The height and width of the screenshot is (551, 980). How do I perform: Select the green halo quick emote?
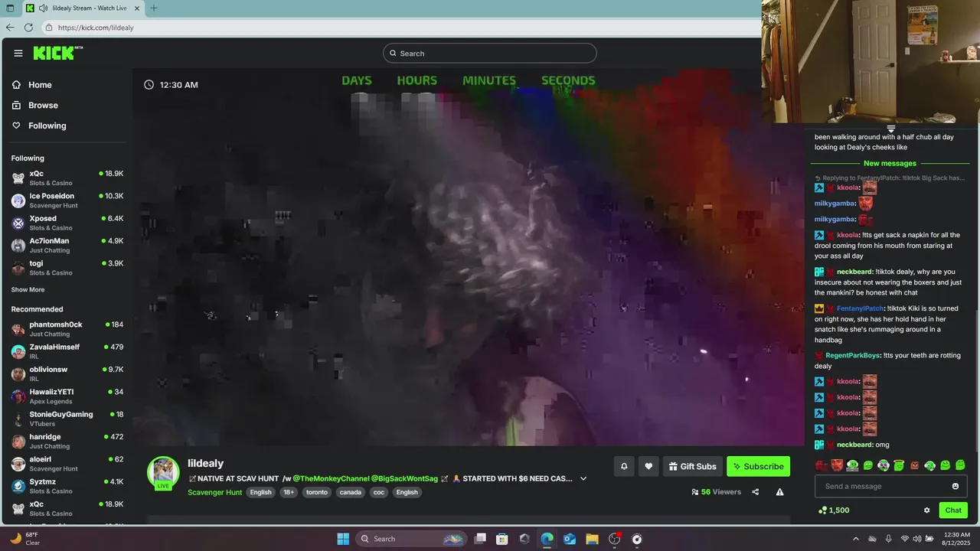click(x=899, y=465)
